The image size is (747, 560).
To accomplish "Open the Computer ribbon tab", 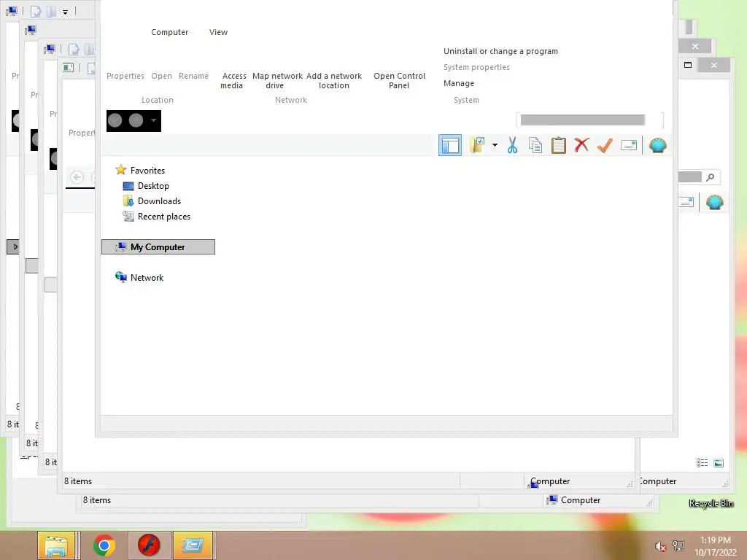I will click(x=169, y=32).
